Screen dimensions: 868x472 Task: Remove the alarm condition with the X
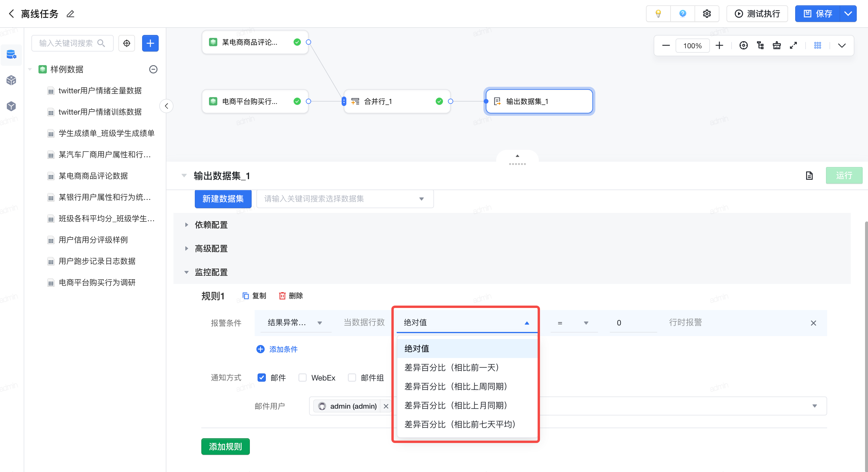813,323
